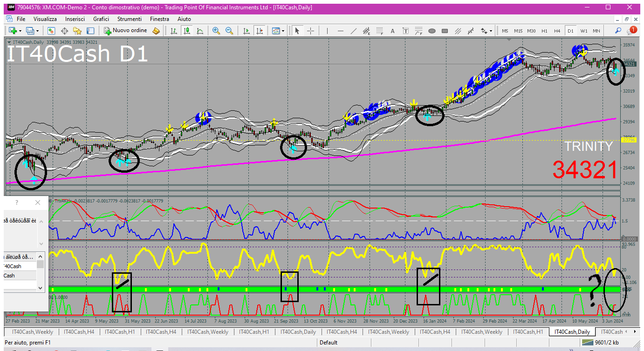
Task: Open the Finestra menu
Action: [159, 19]
